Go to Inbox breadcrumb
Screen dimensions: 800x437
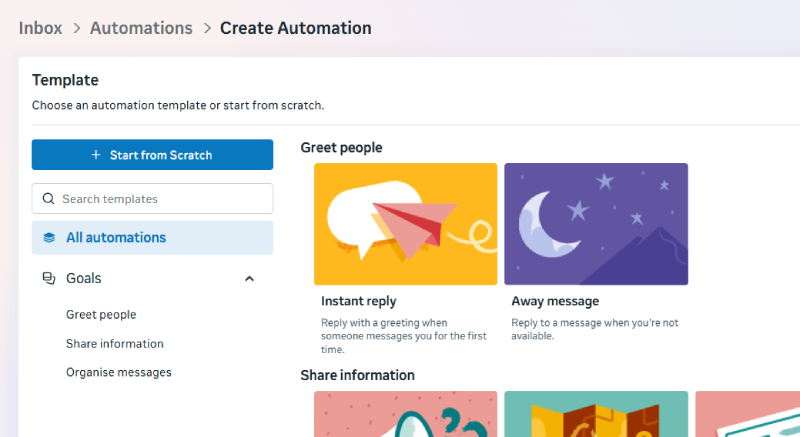(x=40, y=28)
